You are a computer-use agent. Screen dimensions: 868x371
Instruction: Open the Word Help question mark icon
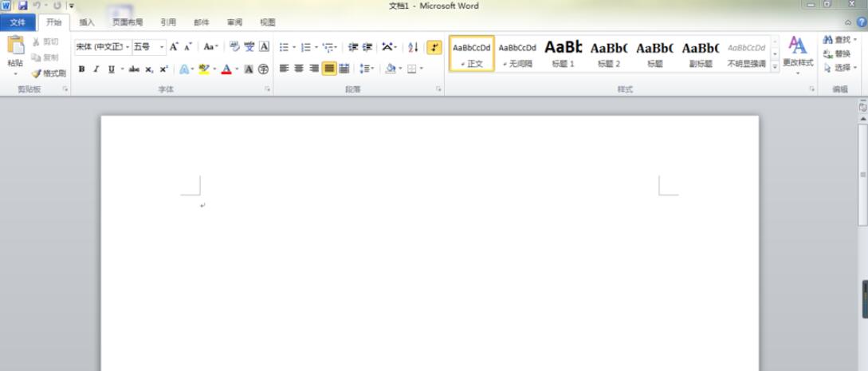861,22
